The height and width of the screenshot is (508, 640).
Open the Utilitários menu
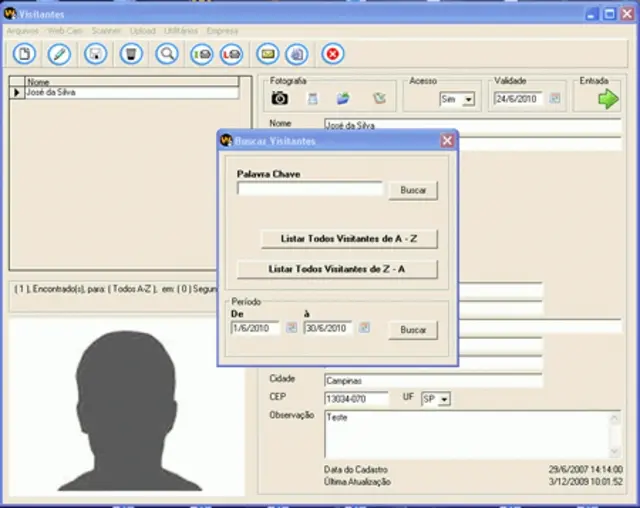(x=181, y=31)
